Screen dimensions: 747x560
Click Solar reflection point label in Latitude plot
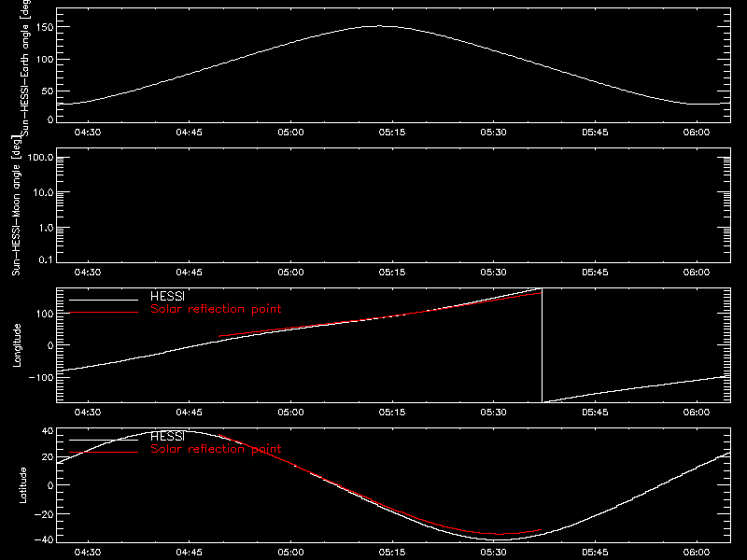pyautogui.click(x=216, y=449)
